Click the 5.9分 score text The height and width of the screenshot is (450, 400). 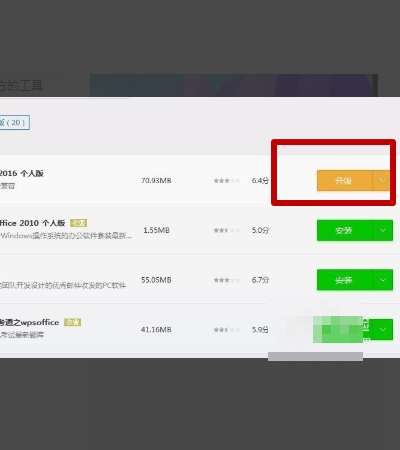(260, 330)
